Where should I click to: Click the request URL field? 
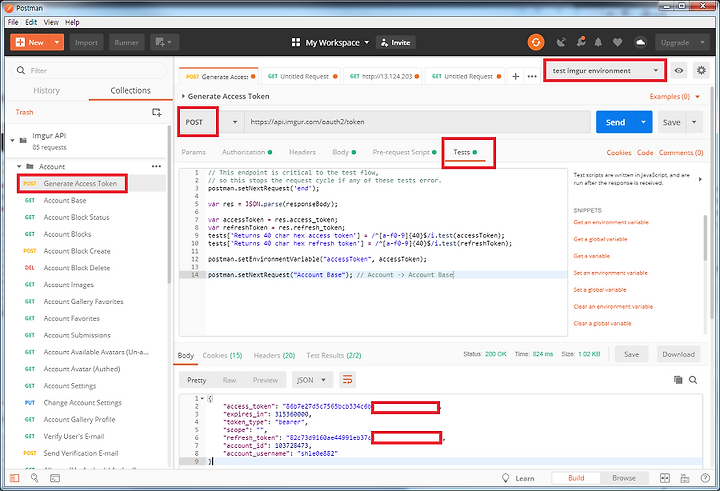pos(417,122)
